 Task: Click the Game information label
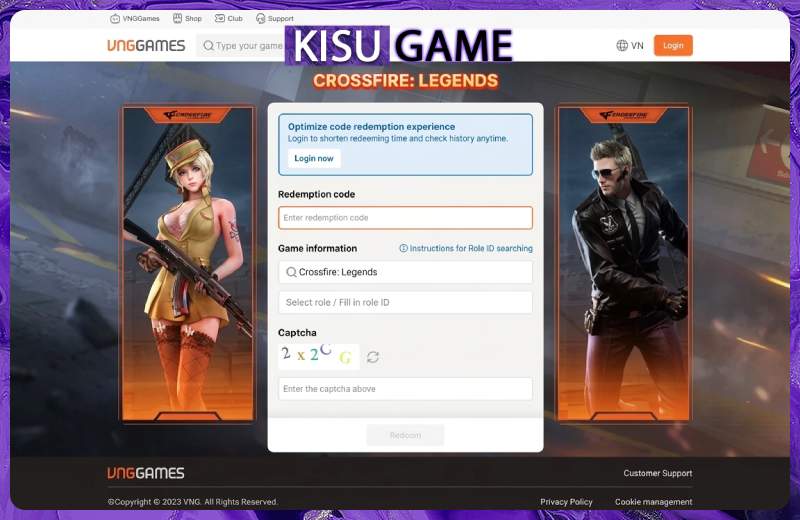pyautogui.click(x=317, y=249)
